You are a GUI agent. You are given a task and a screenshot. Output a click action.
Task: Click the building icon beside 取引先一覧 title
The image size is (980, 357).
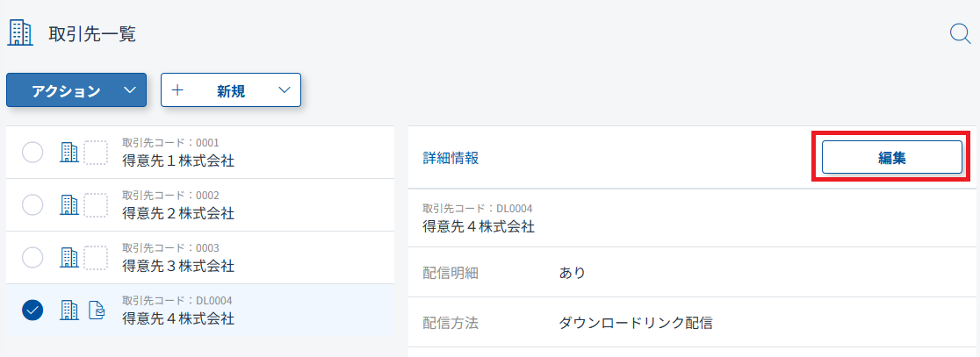[19, 33]
